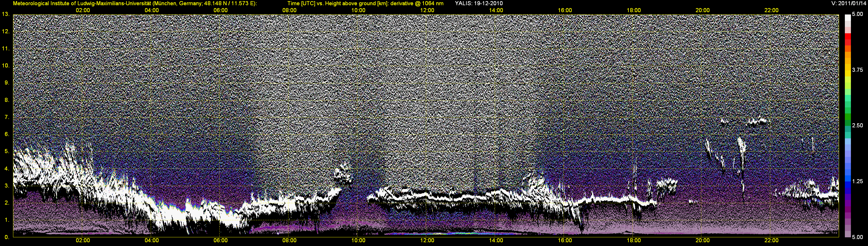Click the '13.' height axis label
Screen dimensions: 868x246
click(x=6, y=14)
